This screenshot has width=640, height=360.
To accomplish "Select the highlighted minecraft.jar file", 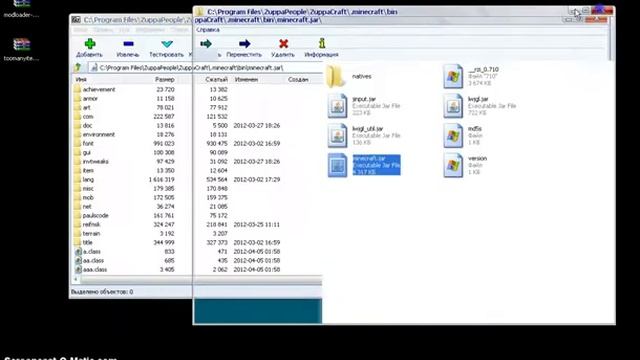I will click(364, 165).
